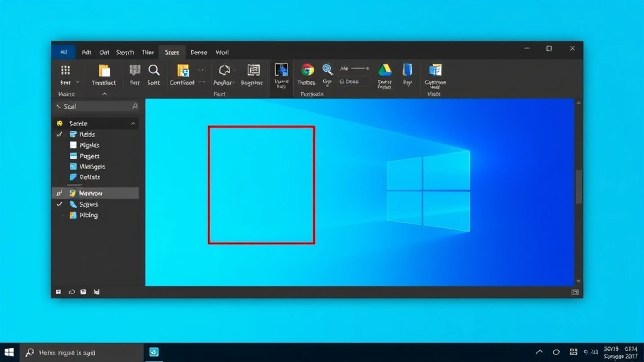
Task: Open the Windows Start menu
Action: click(x=9, y=353)
